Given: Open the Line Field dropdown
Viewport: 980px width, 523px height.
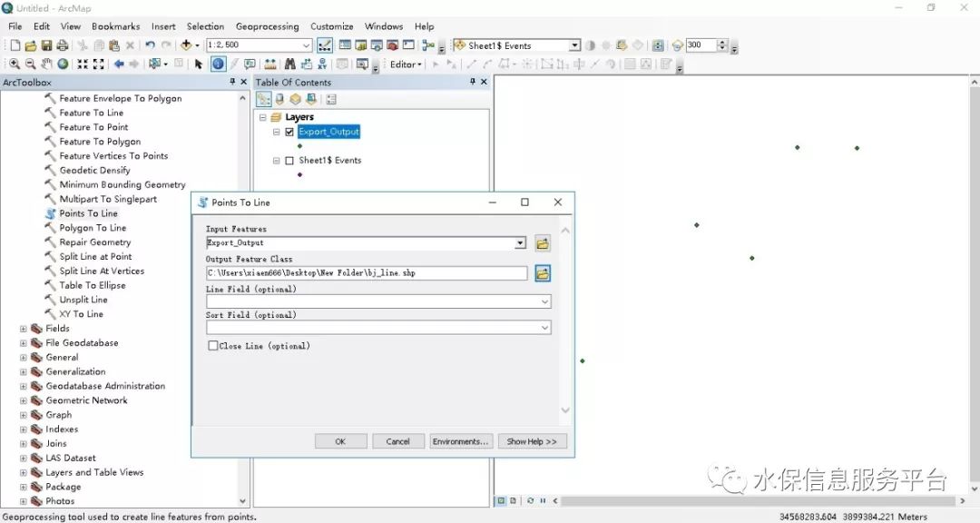Looking at the screenshot, I should (x=545, y=302).
